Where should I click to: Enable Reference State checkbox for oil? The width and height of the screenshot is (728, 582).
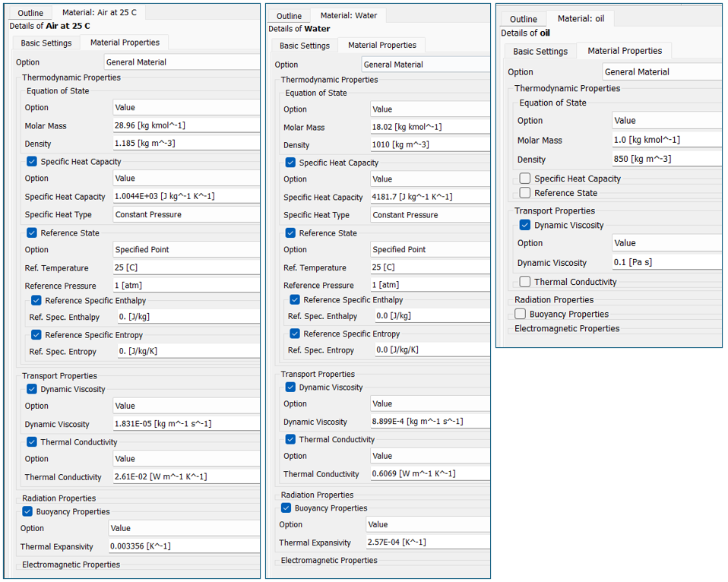[x=525, y=193]
